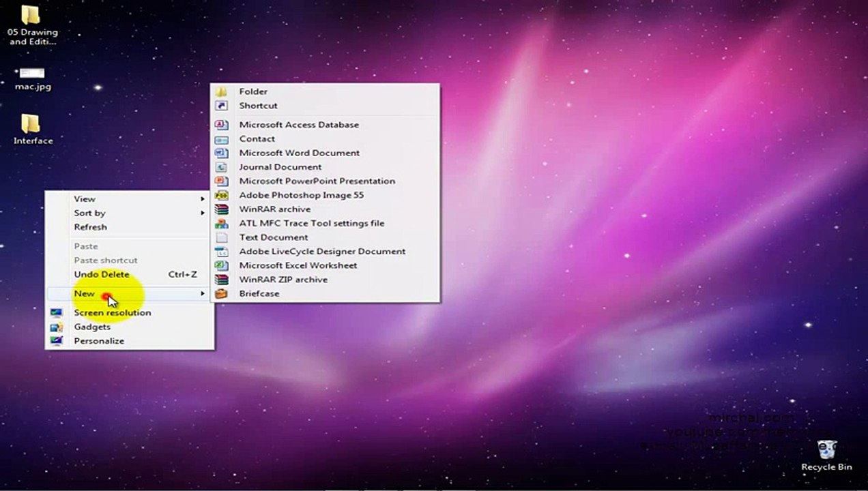This screenshot has width=868, height=491.
Task: Select the mac.jpg file thumbnail
Action: click(x=31, y=73)
